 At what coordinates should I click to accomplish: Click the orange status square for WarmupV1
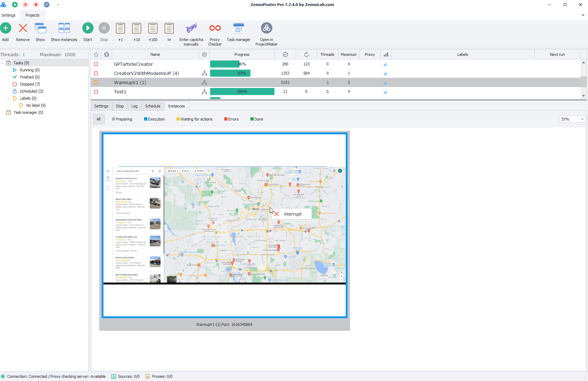[x=96, y=82]
